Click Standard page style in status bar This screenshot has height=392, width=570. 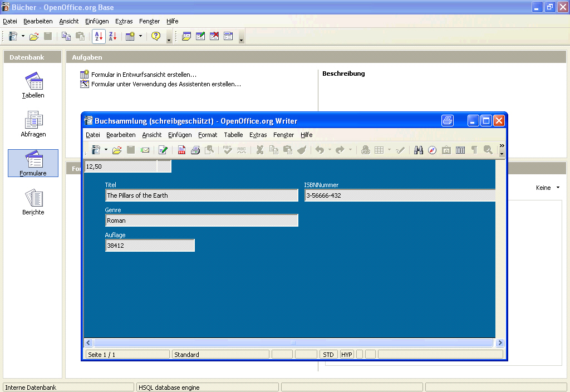click(220, 355)
